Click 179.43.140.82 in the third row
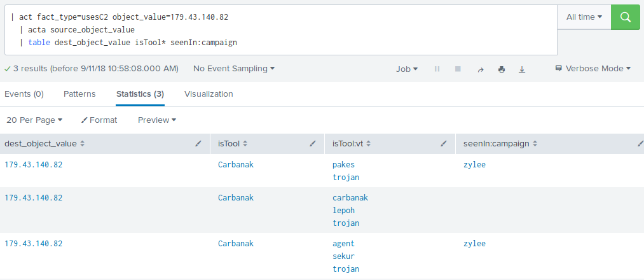 34,243
